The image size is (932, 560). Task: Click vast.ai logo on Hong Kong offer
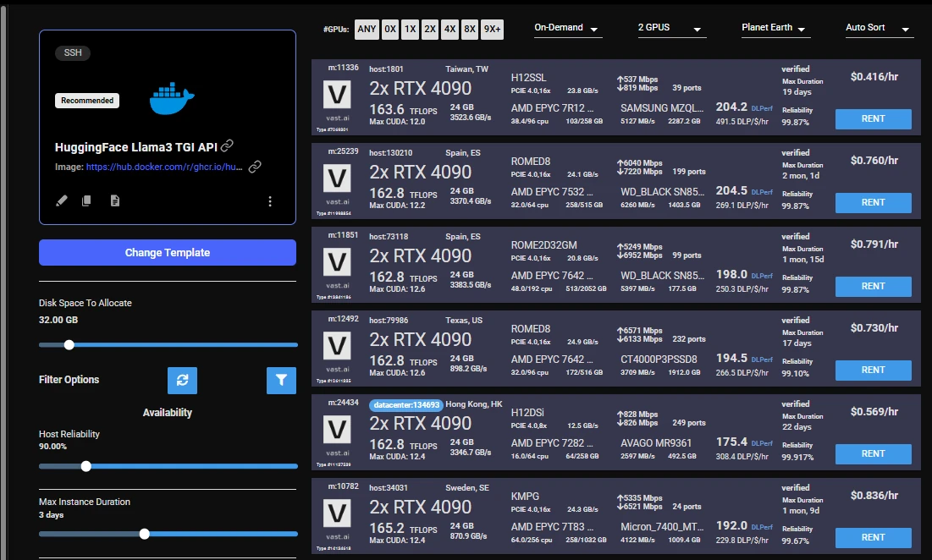337,430
